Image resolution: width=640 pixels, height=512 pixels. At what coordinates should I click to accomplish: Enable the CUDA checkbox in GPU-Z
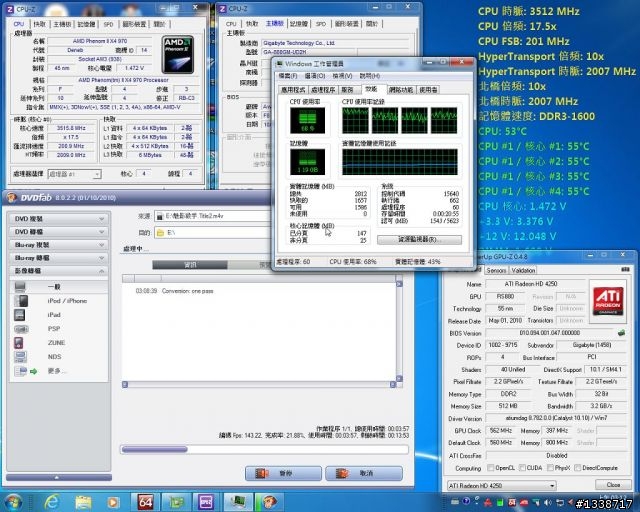pyautogui.click(x=522, y=468)
